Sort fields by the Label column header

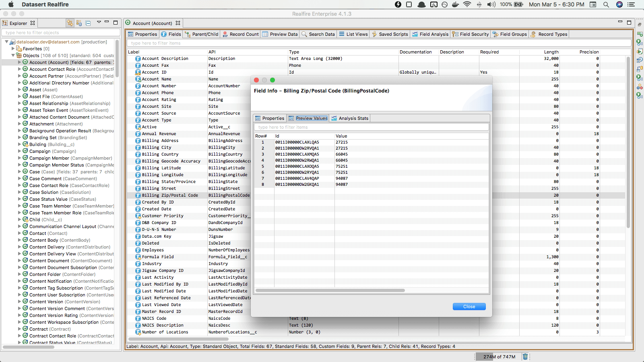click(x=167, y=52)
